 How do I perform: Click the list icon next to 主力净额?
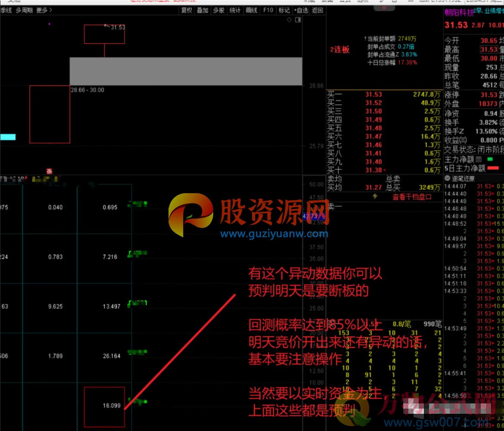pyautogui.click(x=479, y=159)
